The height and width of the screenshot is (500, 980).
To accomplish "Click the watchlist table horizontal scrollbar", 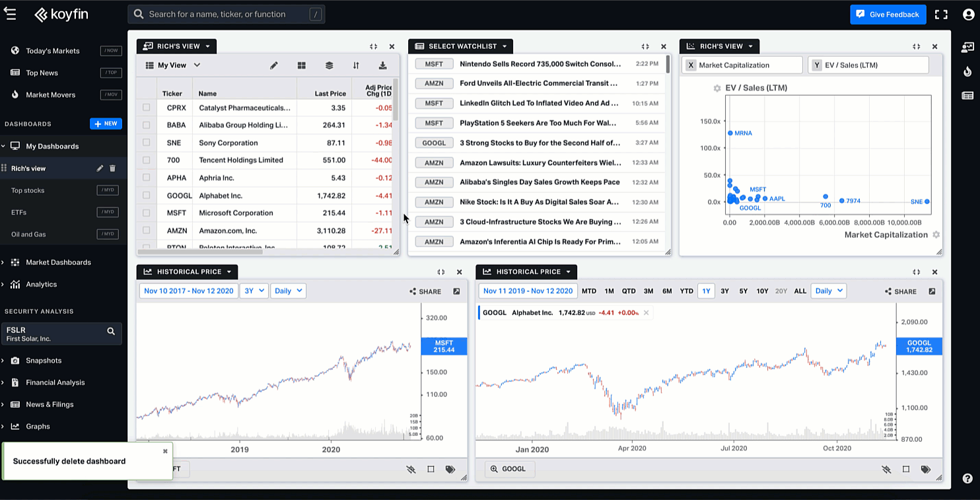I will (200, 252).
